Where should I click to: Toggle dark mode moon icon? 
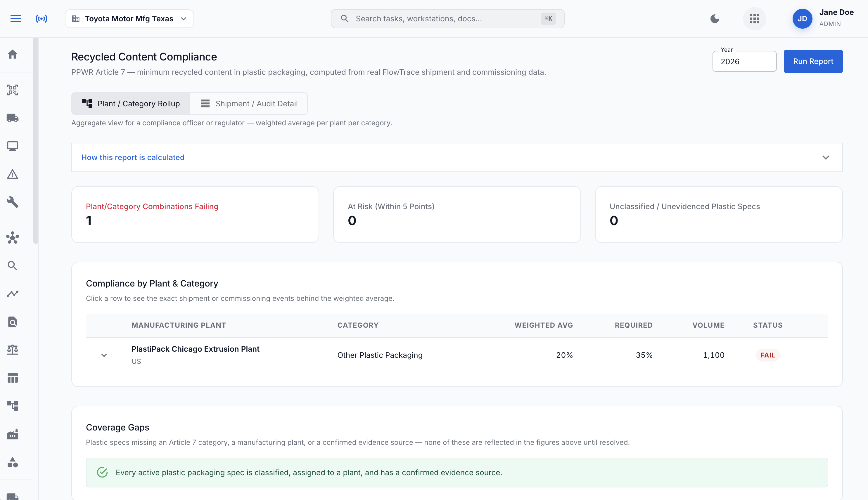pyautogui.click(x=715, y=18)
